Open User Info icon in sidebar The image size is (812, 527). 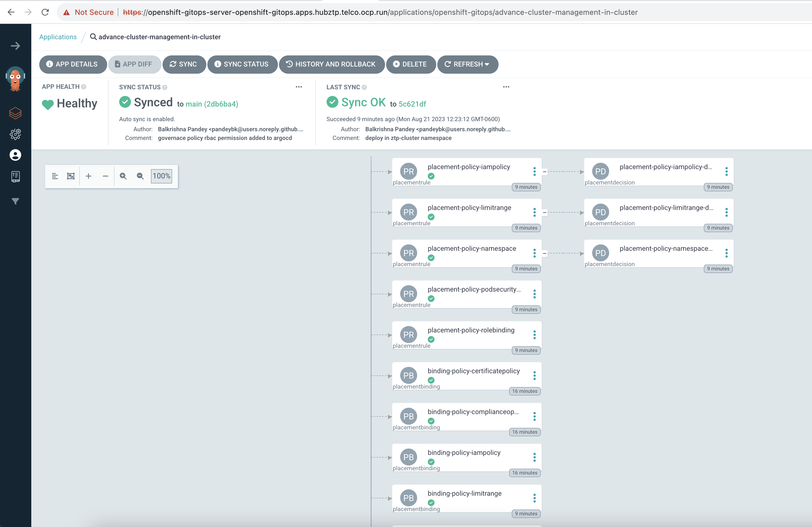[15, 155]
